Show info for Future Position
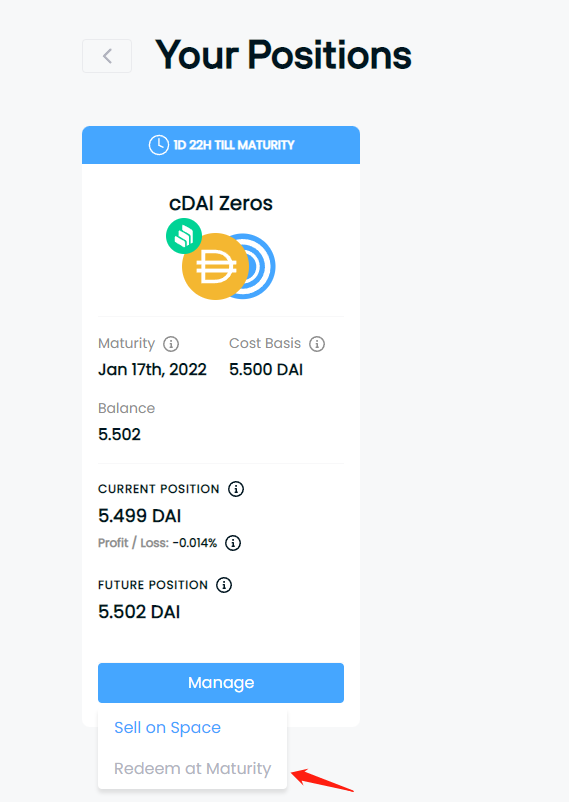The image size is (569, 802). point(224,585)
